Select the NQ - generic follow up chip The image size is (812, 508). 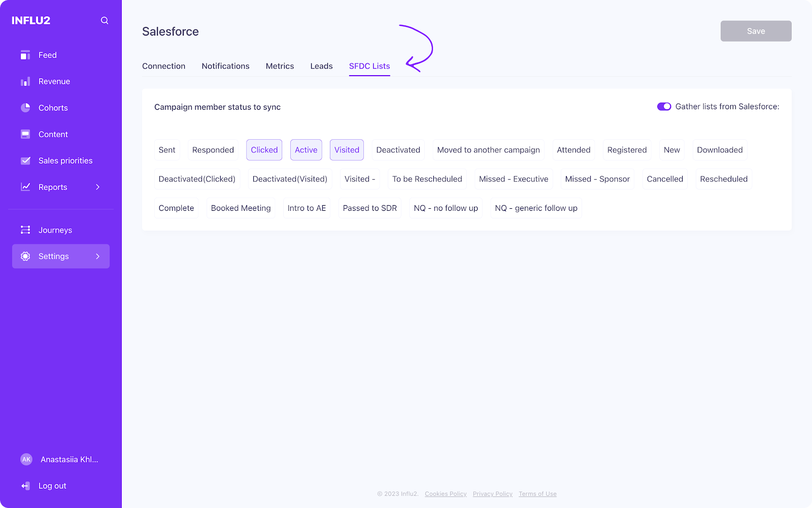[x=536, y=208]
